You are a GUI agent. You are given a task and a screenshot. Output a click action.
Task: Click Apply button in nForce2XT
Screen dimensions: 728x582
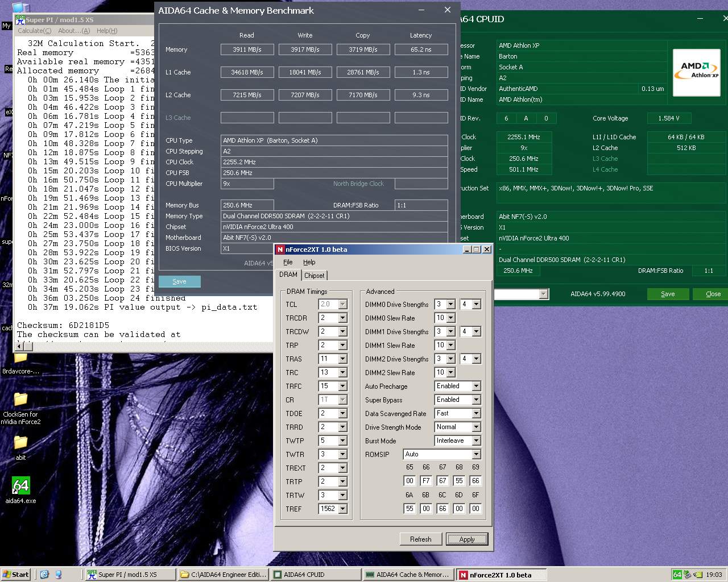click(x=467, y=539)
